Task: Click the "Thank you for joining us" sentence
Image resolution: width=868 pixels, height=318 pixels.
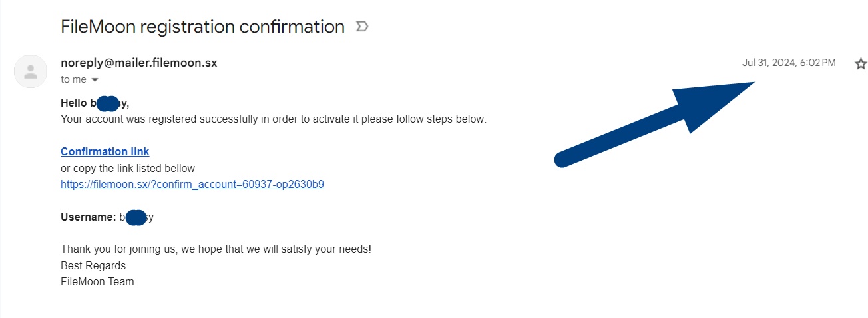Action: 216,249
